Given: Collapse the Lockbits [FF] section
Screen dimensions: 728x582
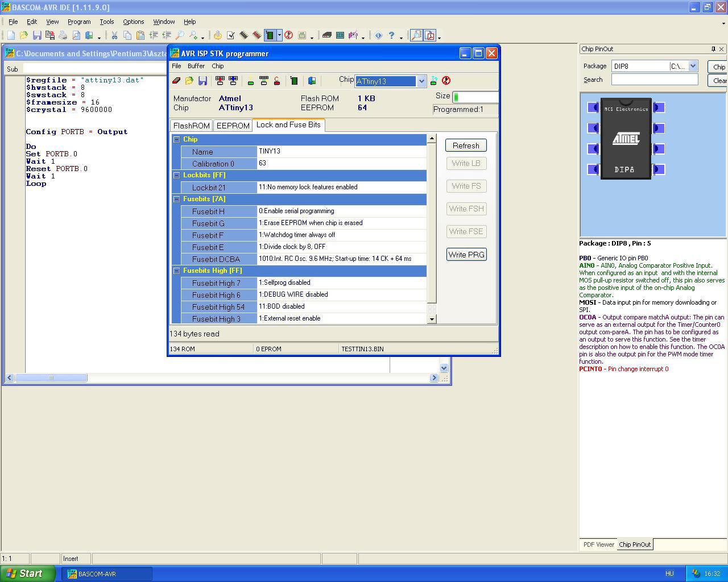Looking at the screenshot, I should pos(176,175).
